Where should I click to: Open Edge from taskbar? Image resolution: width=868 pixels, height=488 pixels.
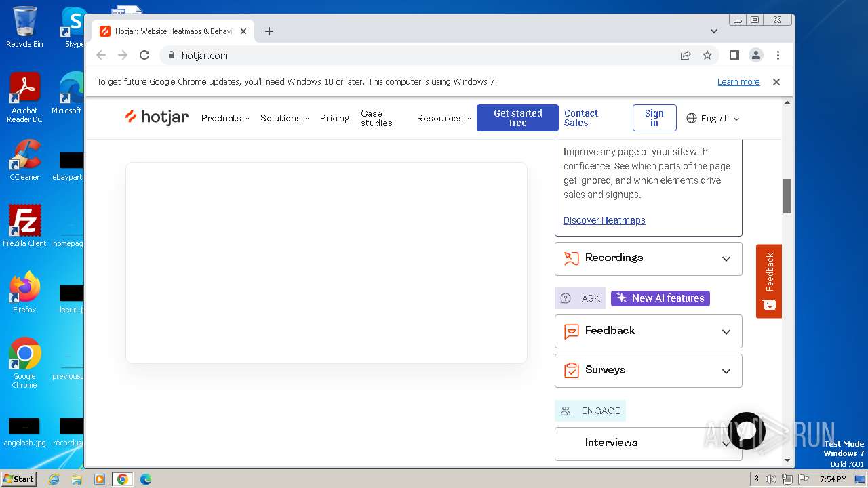[145, 479]
